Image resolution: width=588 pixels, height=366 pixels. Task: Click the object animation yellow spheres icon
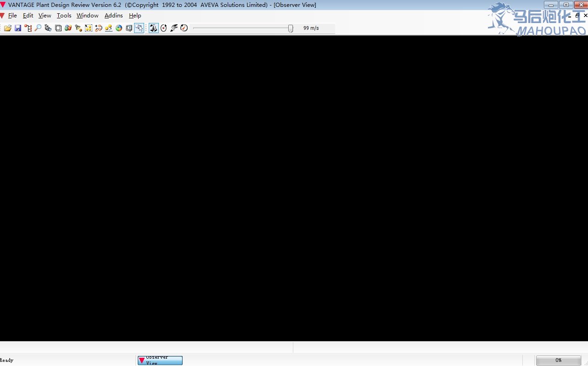109,28
